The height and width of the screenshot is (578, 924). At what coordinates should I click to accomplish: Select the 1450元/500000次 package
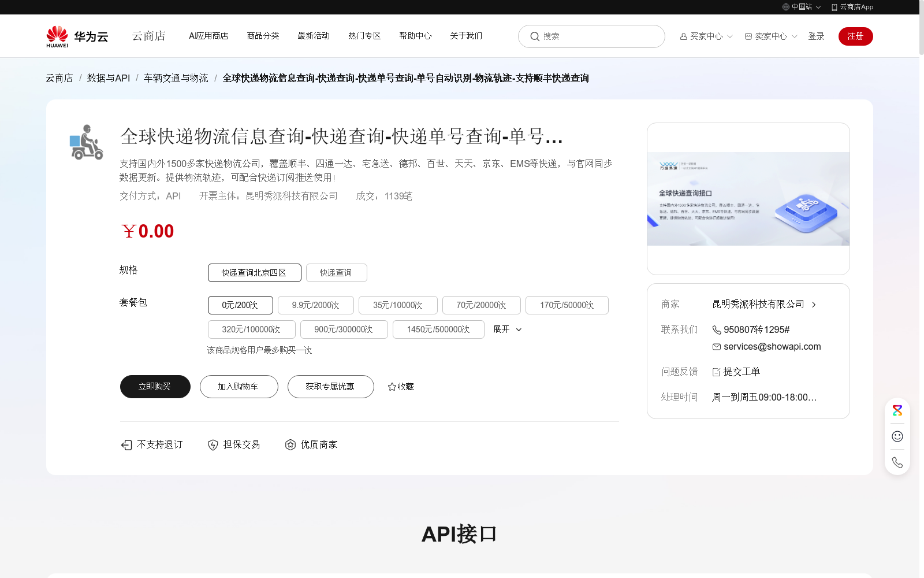(438, 329)
